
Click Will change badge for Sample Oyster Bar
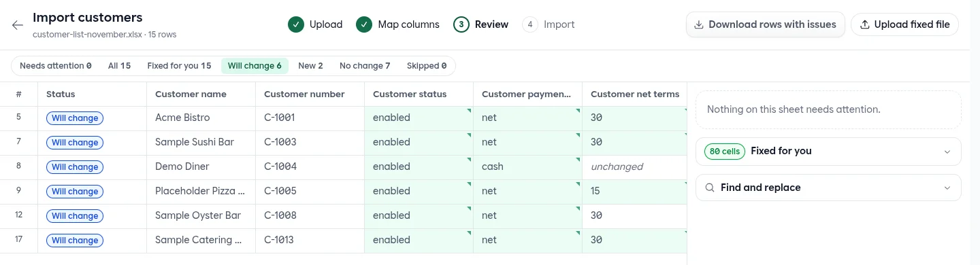point(75,216)
